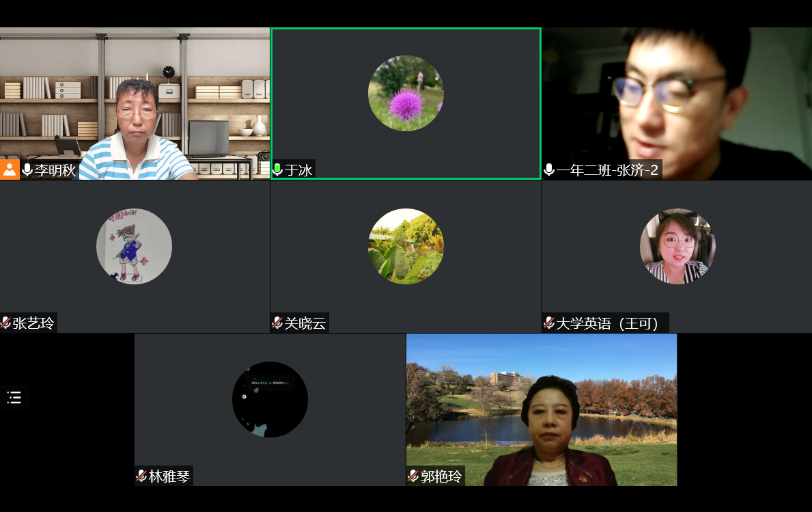Screen dimensions: 812x512
Task: Click the muted microphone icon for 张艺玲
Action: tap(6, 323)
